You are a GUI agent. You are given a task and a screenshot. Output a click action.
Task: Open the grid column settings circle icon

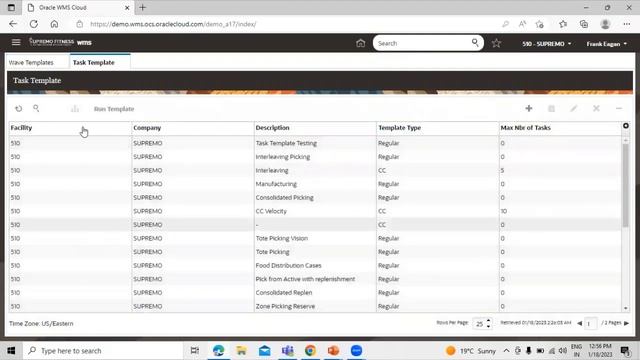pos(626,126)
